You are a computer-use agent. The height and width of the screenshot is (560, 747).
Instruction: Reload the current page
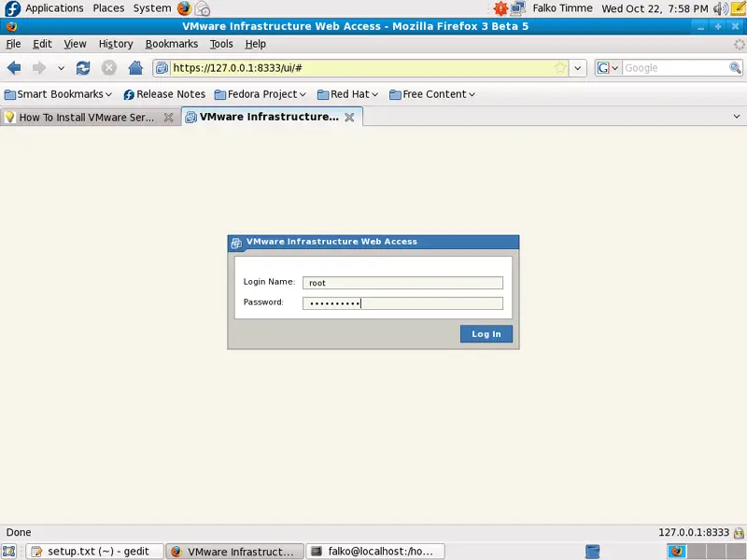(x=83, y=68)
